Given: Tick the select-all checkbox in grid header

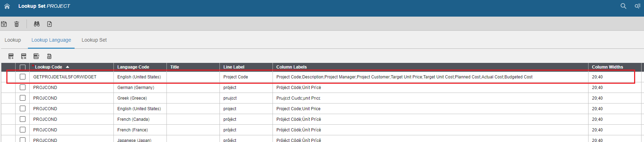Looking at the screenshot, I should click(x=23, y=67).
